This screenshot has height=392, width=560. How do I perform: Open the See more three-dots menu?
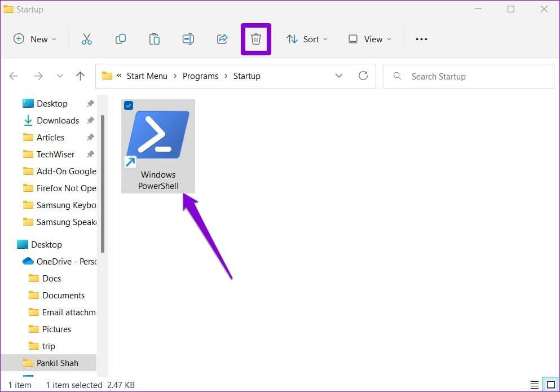coord(421,39)
